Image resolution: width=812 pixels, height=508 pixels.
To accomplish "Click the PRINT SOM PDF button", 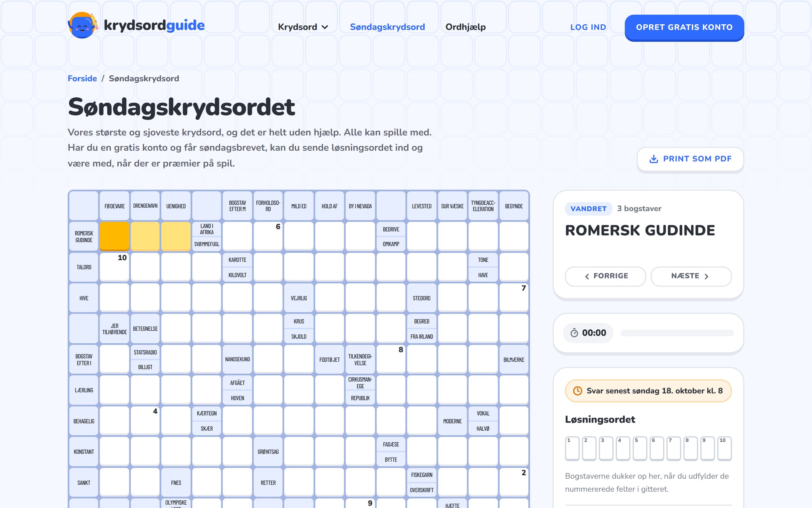I will pyautogui.click(x=690, y=159).
